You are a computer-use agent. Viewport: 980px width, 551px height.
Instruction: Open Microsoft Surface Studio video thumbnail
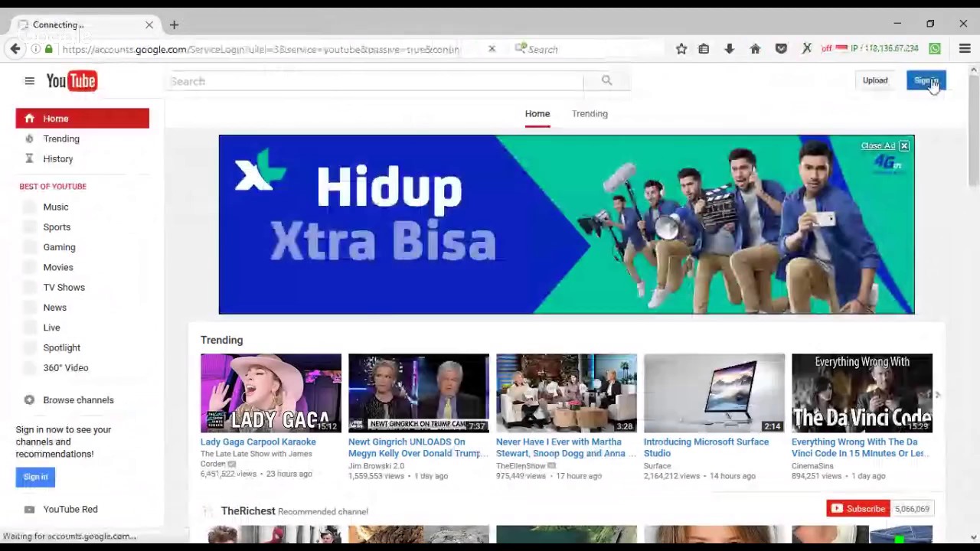tap(714, 393)
